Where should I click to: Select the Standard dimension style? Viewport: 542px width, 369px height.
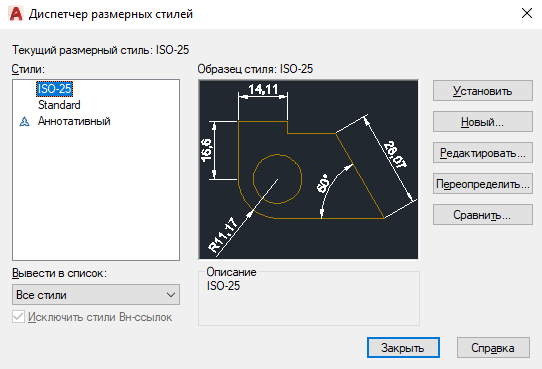pos(59,105)
